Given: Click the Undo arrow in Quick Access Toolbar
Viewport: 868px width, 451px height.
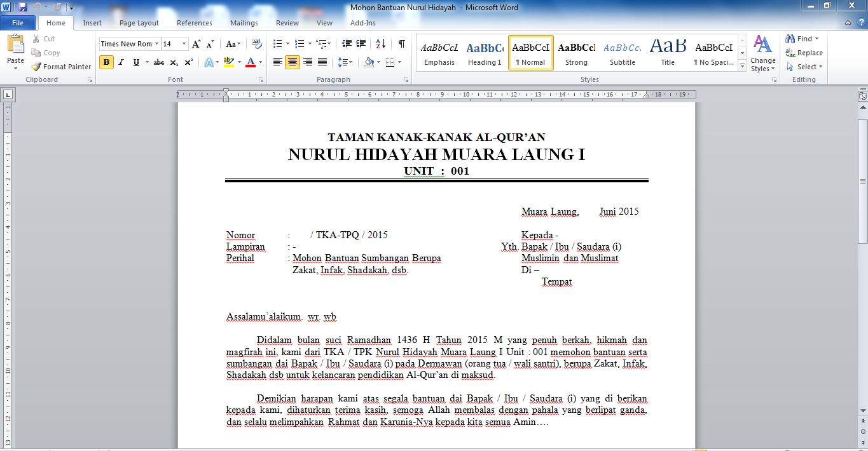Looking at the screenshot, I should pyautogui.click(x=37, y=7).
